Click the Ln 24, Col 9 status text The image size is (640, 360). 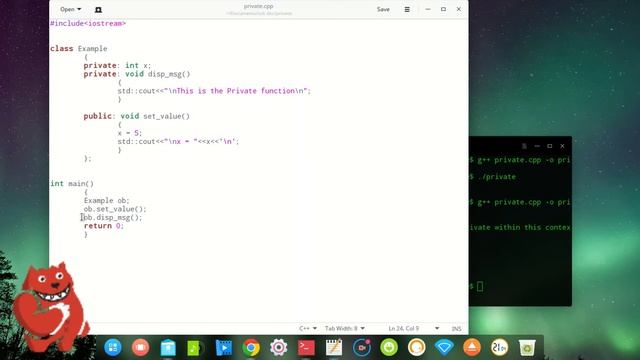[403, 328]
